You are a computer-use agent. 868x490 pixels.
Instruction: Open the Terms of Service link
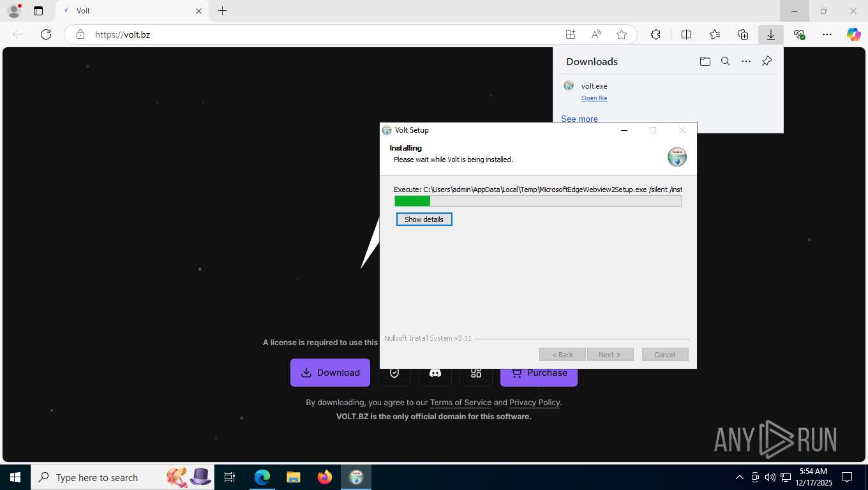tap(461, 403)
